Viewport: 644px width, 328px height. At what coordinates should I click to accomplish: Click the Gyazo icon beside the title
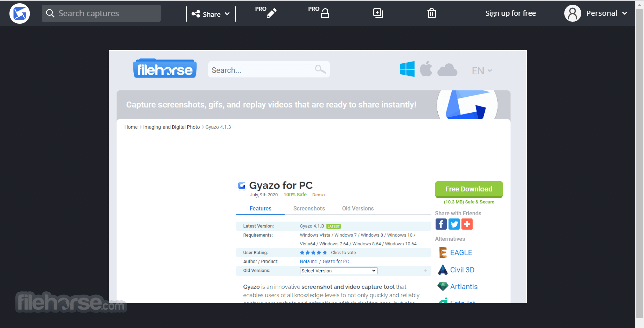point(242,185)
